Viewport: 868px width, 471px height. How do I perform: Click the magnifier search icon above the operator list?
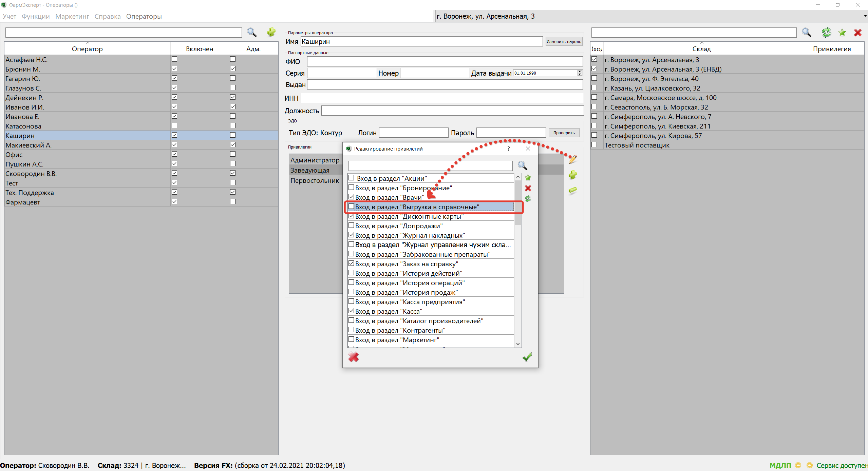click(x=252, y=32)
